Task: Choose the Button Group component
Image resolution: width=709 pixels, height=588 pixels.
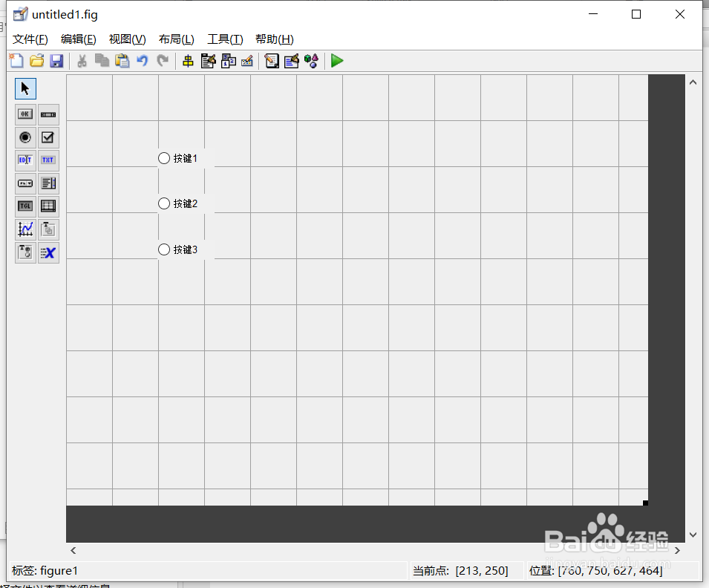Action: (25, 252)
